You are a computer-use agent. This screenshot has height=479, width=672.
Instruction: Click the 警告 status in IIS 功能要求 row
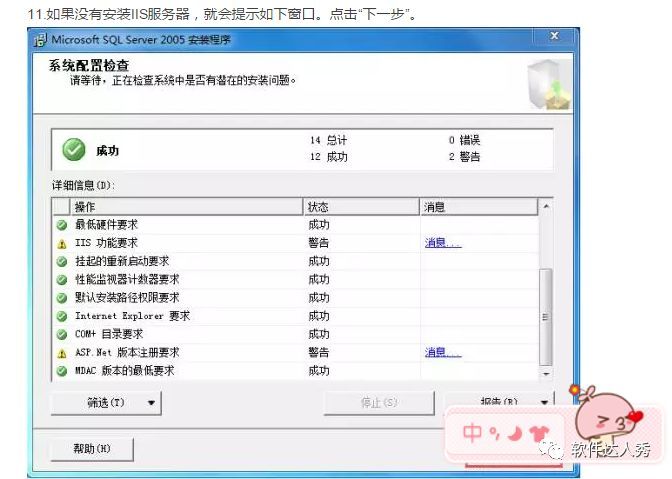click(x=318, y=243)
